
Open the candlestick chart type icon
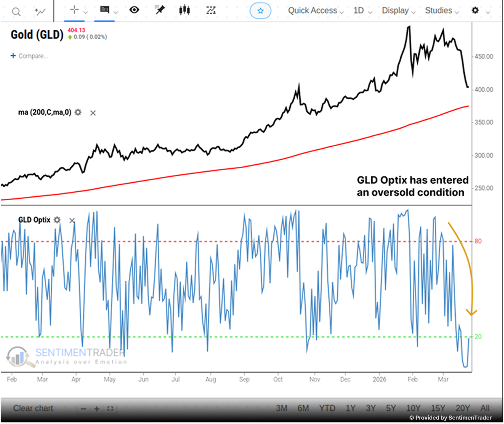pyautogui.click(x=184, y=10)
